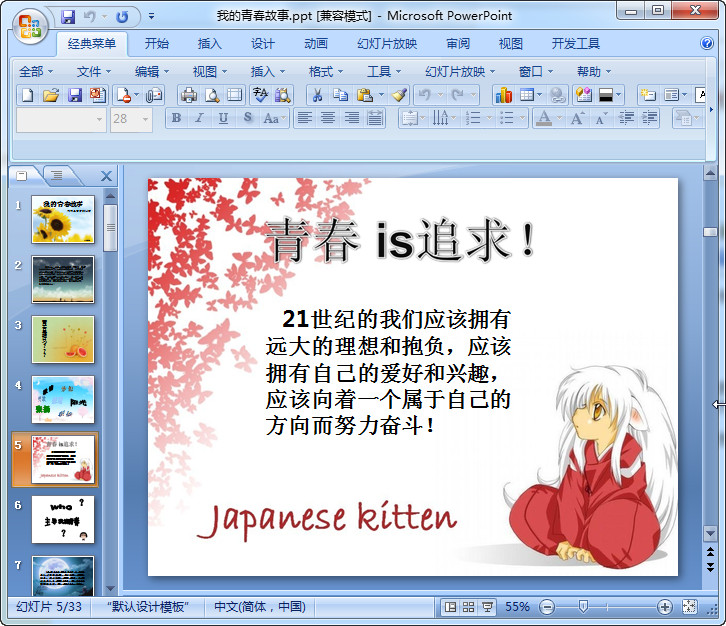Screen dimensions: 726x626
Task: Switch to the 设计 ribbon tab
Action: (263, 44)
